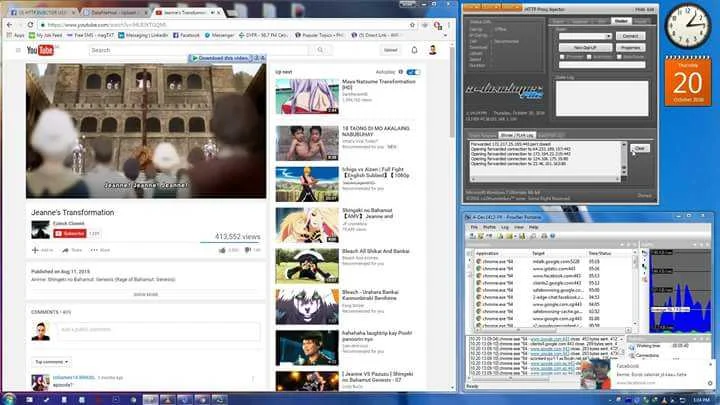Reload the page in Chrome
720x405 pixels.
pyautogui.click(x=30, y=24)
